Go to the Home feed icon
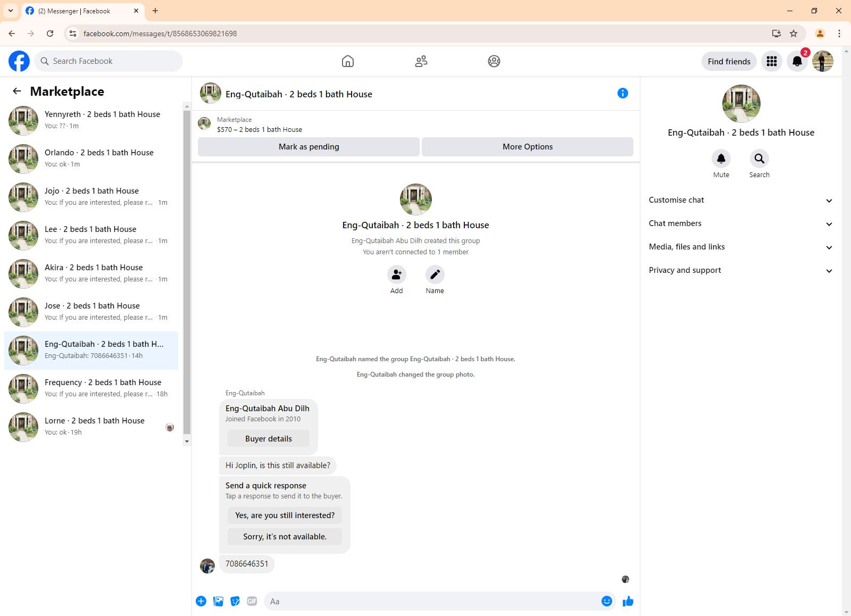The image size is (851, 616). [x=348, y=61]
